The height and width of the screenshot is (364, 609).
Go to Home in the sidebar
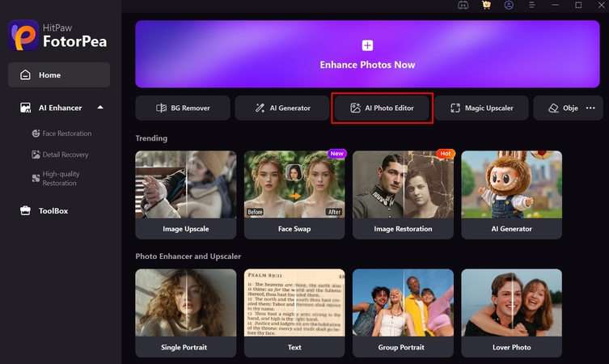pos(59,75)
